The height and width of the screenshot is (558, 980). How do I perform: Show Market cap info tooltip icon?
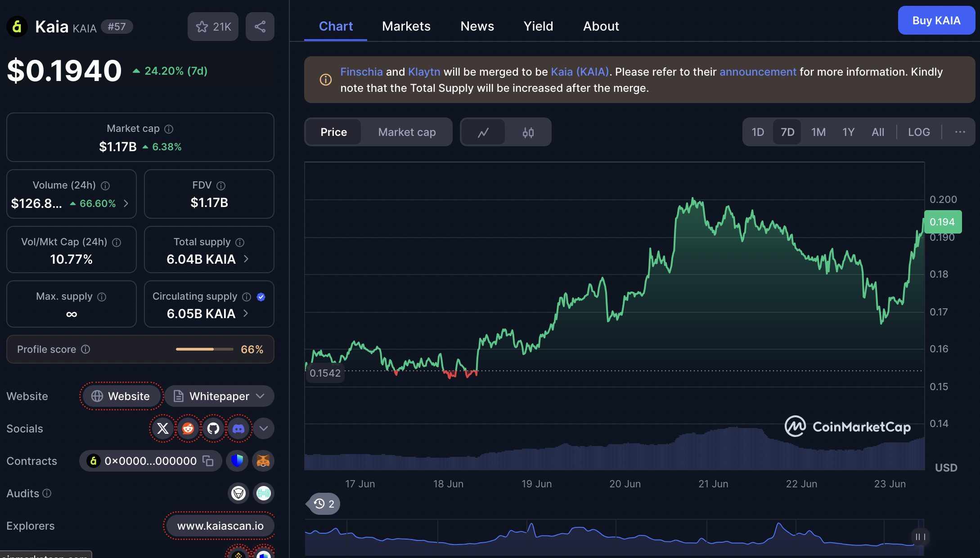169,129
